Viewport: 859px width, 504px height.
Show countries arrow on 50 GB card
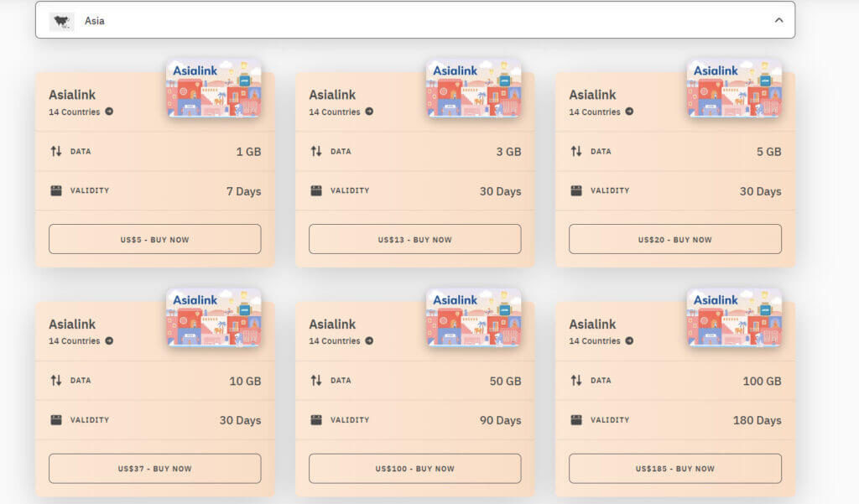click(369, 340)
